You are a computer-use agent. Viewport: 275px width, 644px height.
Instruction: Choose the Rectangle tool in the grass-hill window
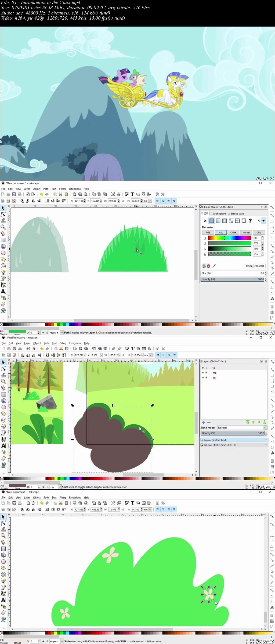(x=3, y=240)
